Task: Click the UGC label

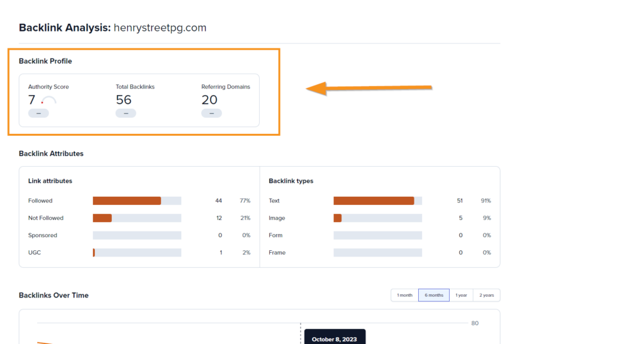Action: [35, 252]
